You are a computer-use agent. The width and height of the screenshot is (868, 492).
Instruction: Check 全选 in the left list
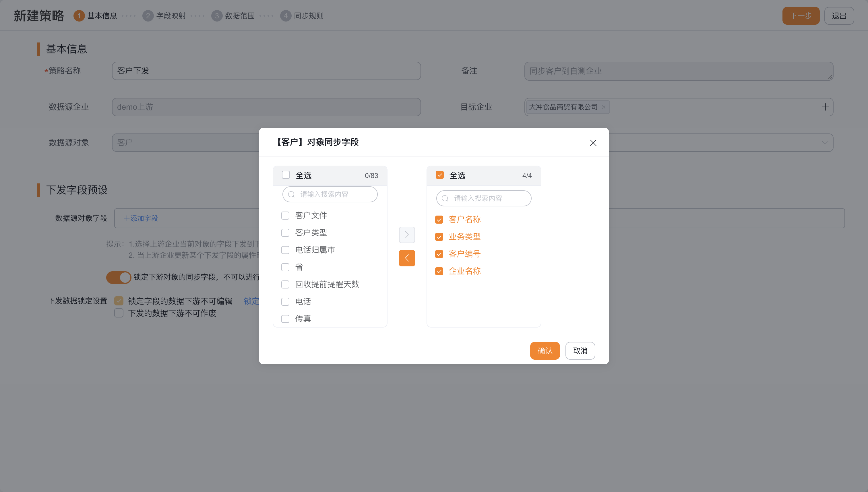[x=286, y=175]
